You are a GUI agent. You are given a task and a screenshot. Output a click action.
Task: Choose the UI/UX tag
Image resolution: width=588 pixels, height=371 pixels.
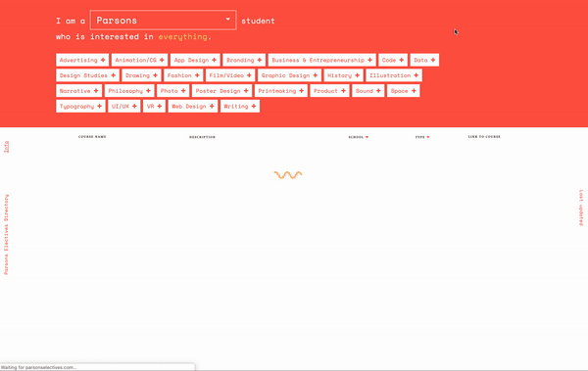click(124, 106)
